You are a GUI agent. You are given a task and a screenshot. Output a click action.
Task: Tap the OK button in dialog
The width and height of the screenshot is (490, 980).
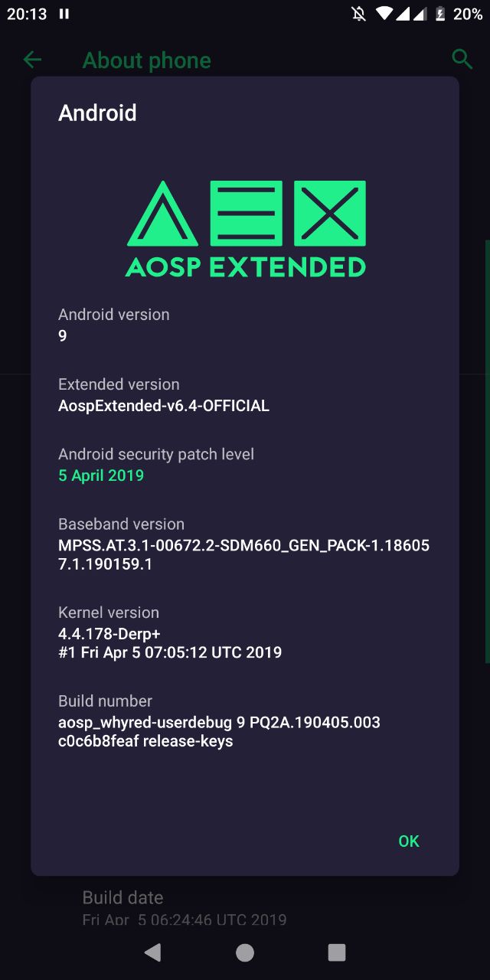click(409, 841)
